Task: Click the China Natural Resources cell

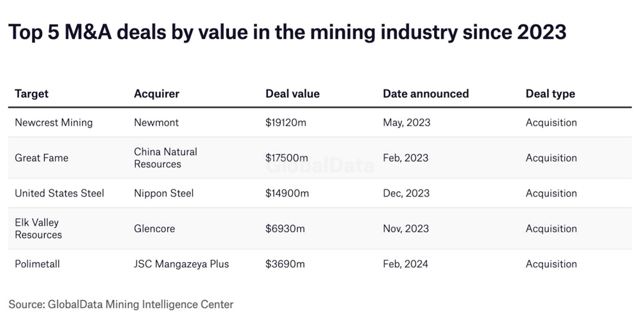Action: coord(165,158)
